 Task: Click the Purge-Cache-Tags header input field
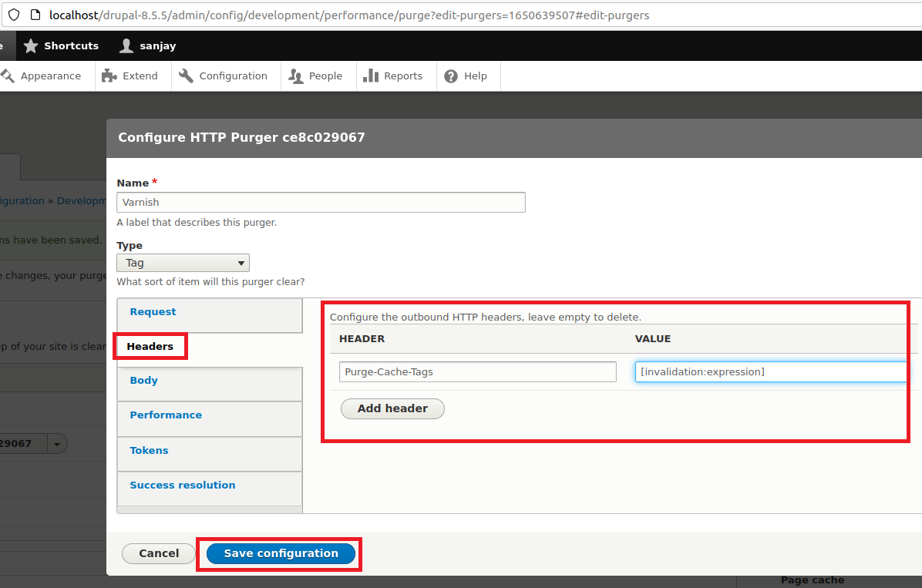pyautogui.click(x=477, y=372)
